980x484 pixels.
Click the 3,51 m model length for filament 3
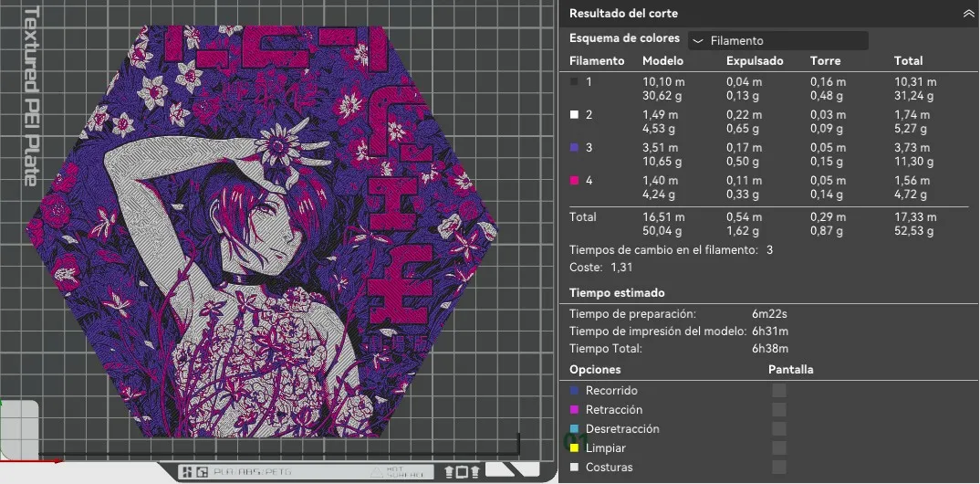point(660,148)
